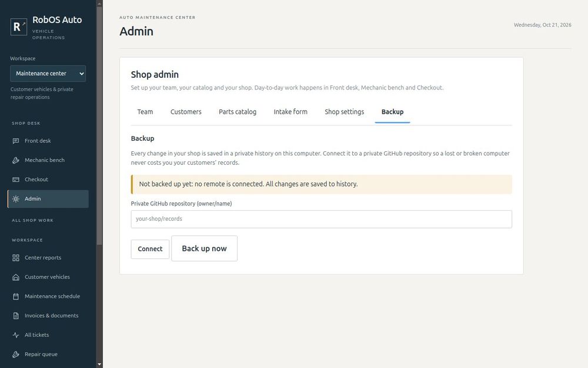Click 'Customer vehicles & private repair operations' text

point(42,93)
